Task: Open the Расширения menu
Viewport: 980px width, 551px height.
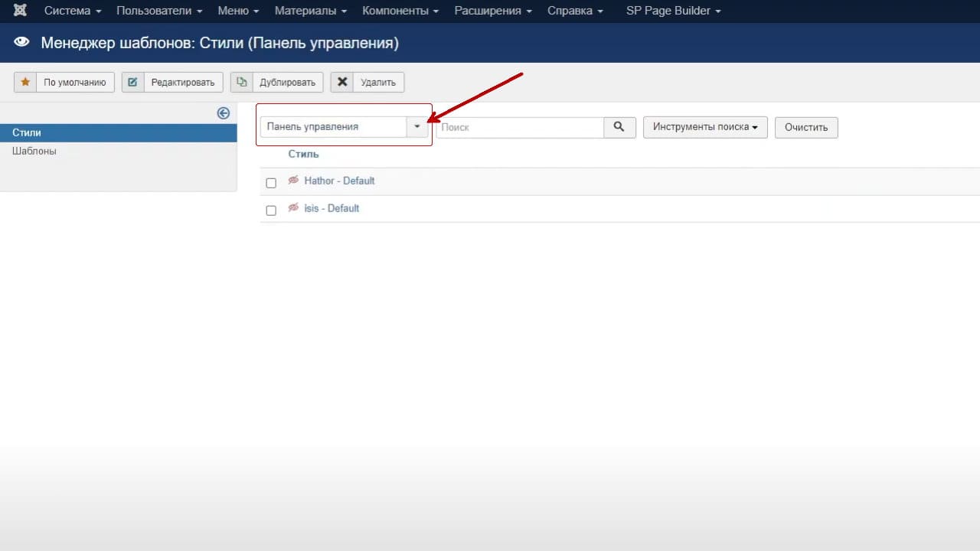Action: point(493,11)
